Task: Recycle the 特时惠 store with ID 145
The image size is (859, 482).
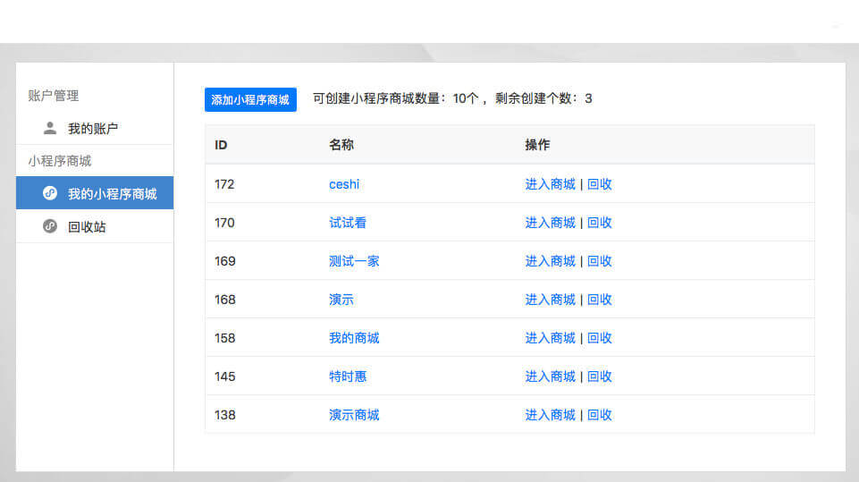Action: pos(599,377)
